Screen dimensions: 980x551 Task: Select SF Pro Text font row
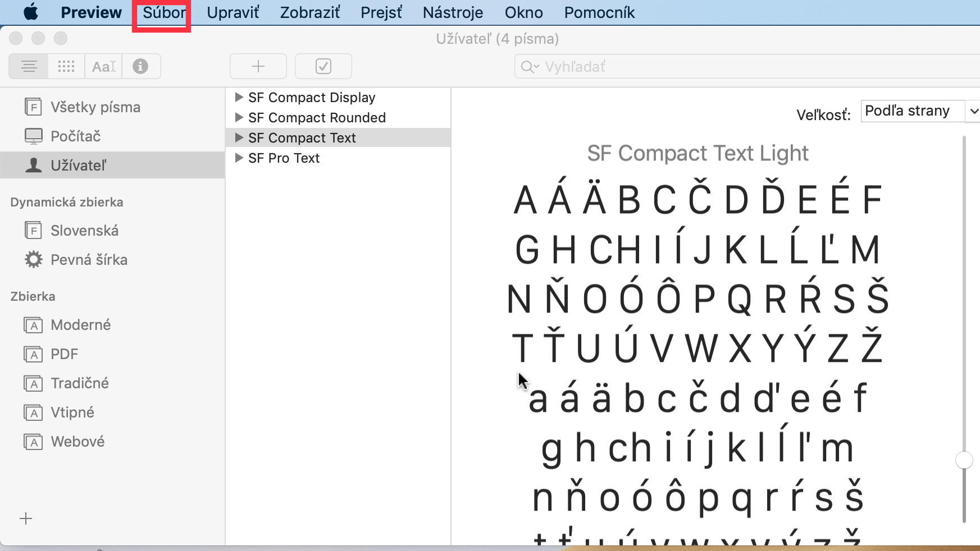click(x=338, y=158)
